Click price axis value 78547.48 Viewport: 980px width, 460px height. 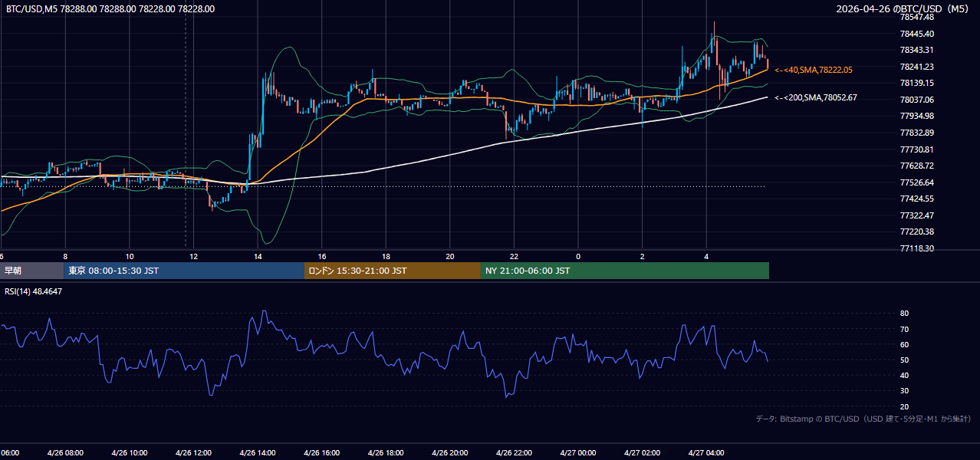[x=916, y=17]
